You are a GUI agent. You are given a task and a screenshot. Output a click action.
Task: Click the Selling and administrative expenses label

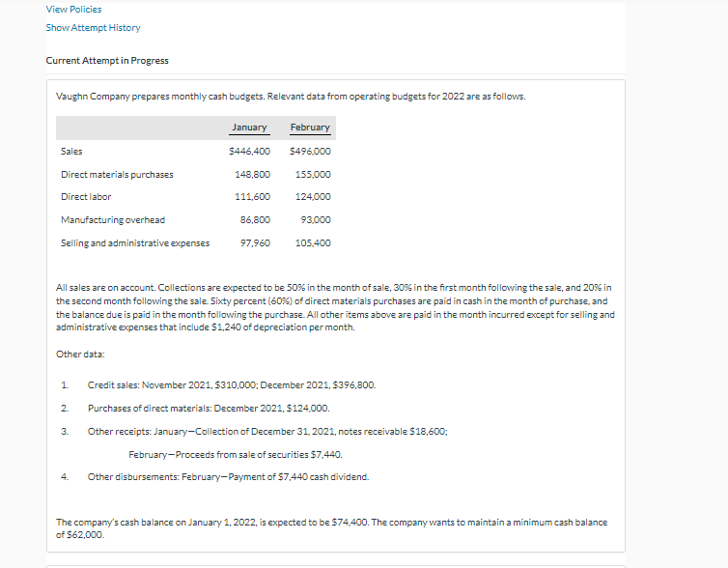tap(135, 243)
